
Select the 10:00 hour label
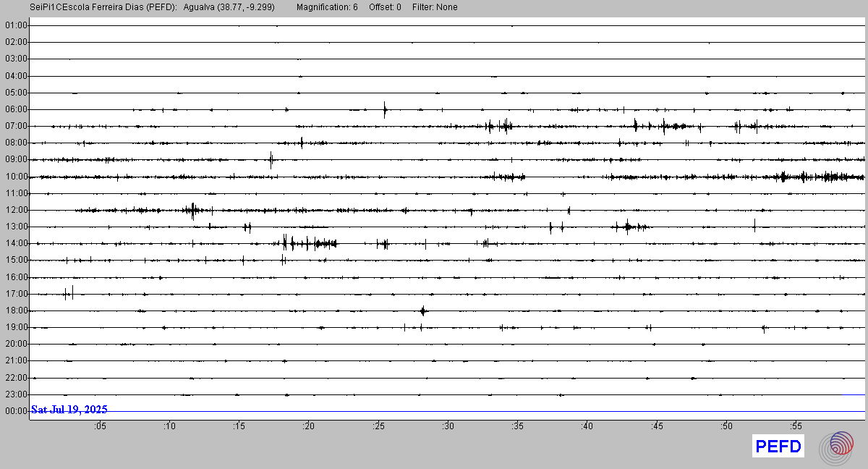(x=16, y=177)
